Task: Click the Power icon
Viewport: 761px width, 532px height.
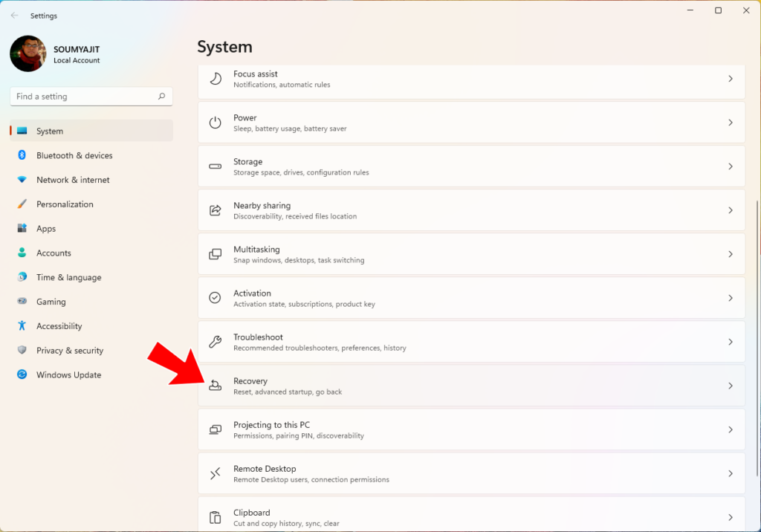Action: coord(216,123)
